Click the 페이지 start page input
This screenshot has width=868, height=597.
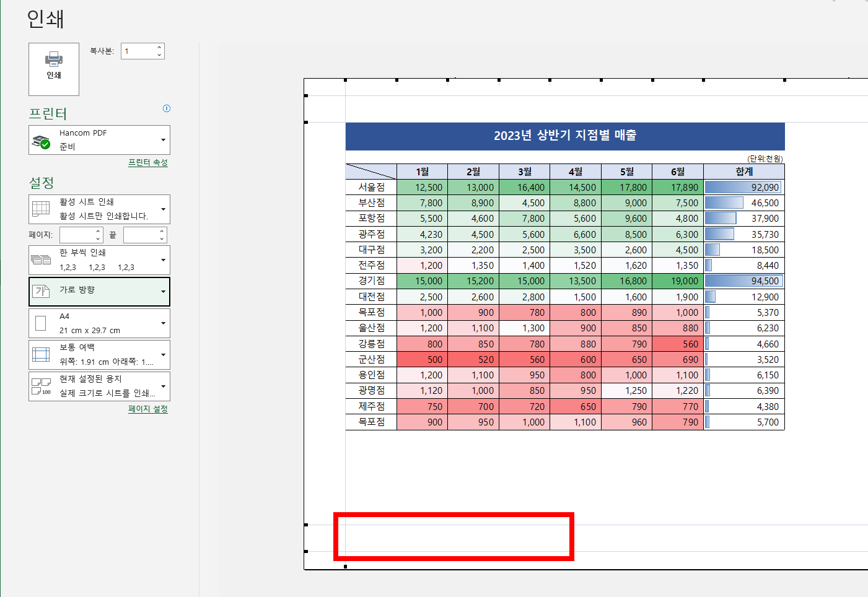pyautogui.click(x=77, y=235)
